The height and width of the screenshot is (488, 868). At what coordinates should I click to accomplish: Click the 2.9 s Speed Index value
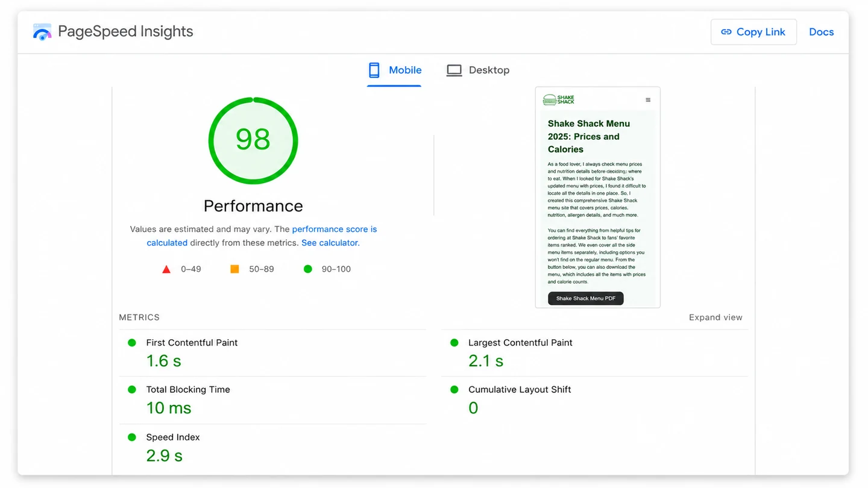[165, 455]
